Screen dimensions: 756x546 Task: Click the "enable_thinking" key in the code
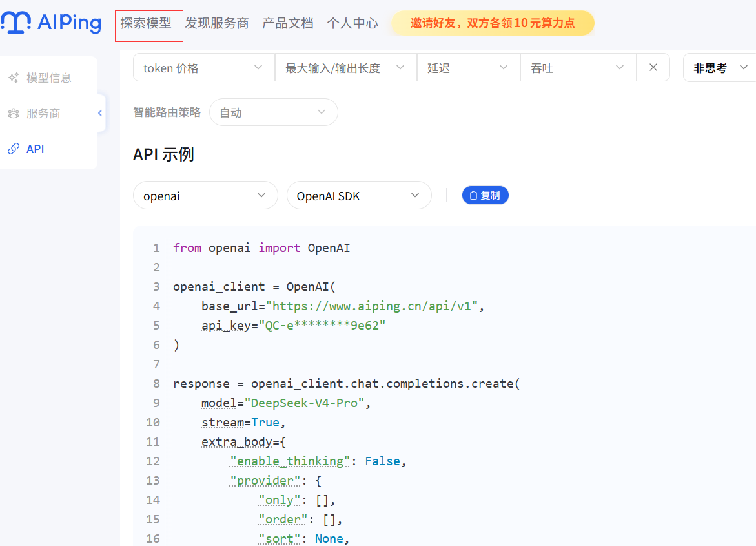tap(290, 461)
